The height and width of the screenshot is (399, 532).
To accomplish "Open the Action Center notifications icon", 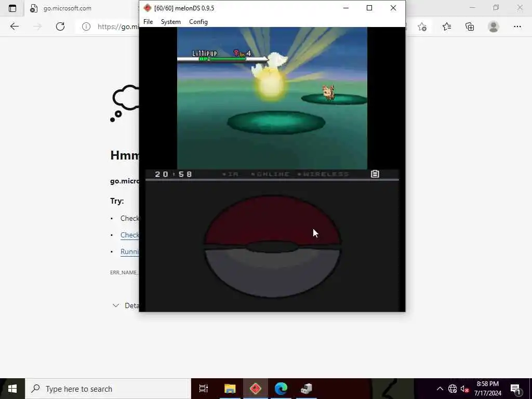I will pyautogui.click(x=515, y=389).
